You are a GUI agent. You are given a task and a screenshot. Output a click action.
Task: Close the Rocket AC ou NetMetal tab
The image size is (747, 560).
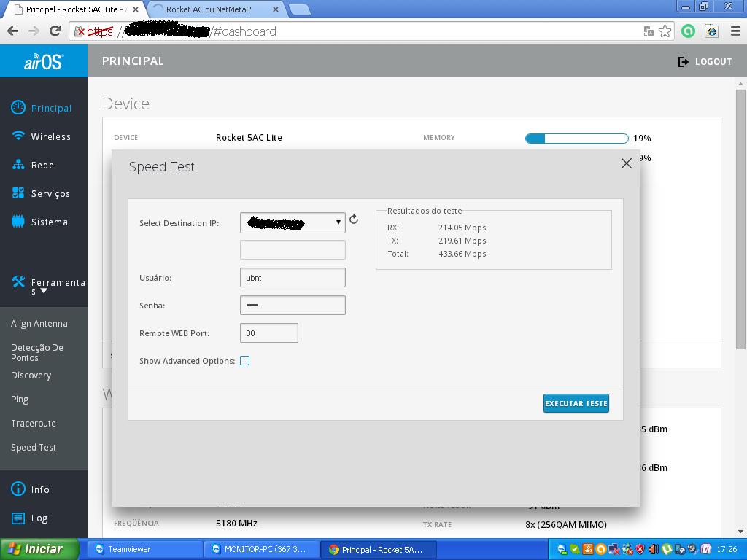click(275, 9)
